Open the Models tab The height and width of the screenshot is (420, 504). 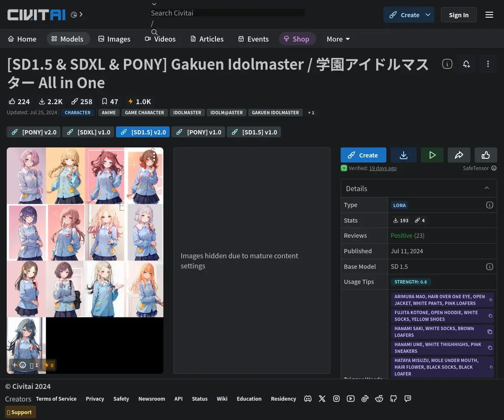(x=68, y=39)
